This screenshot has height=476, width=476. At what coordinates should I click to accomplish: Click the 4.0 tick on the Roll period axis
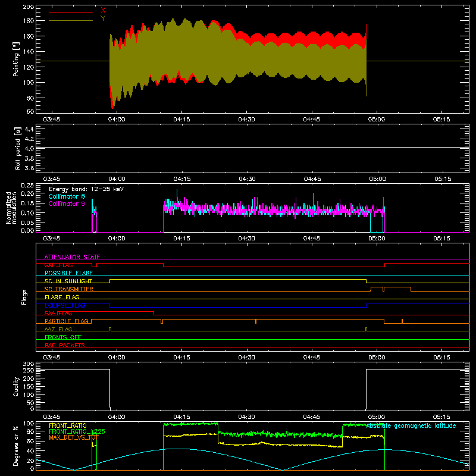point(29,149)
